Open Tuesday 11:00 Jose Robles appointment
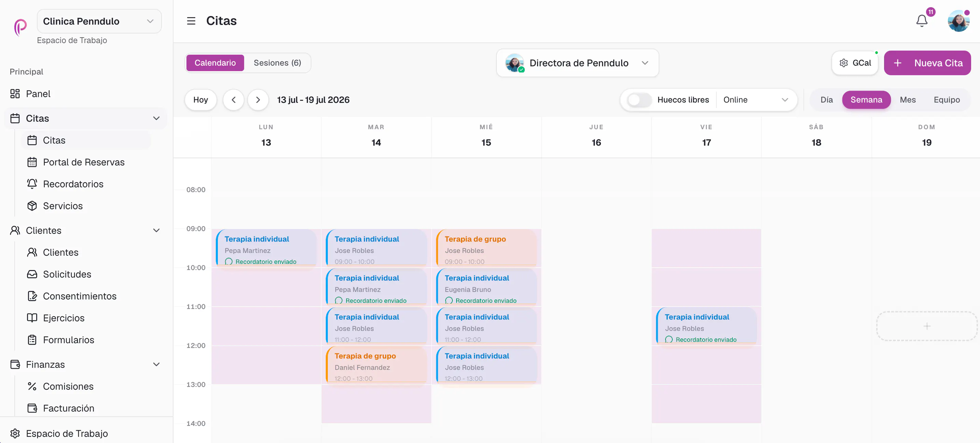 [376, 325]
